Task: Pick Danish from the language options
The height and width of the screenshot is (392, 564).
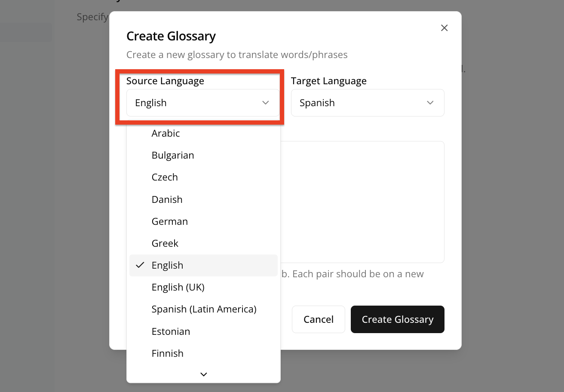Action: coord(167,199)
